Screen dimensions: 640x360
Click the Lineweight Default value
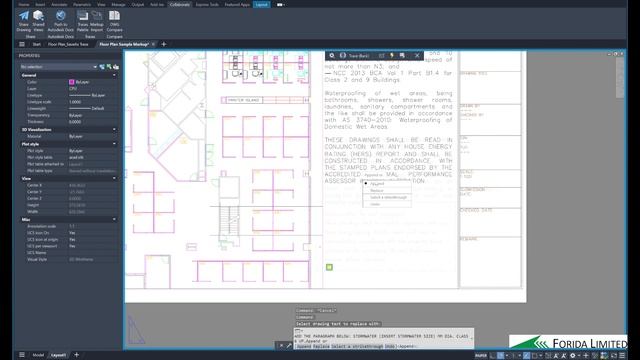tap(93, 109)
